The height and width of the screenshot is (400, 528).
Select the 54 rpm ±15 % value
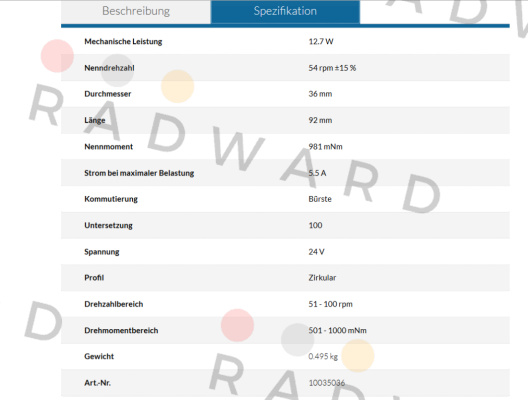[x=332, y=68]
